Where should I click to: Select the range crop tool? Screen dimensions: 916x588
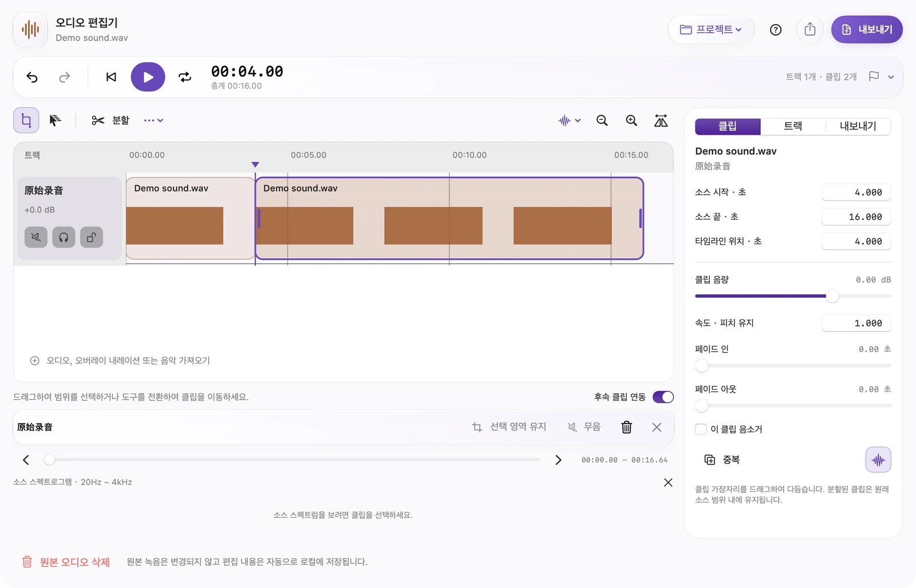[x=26, y=120]
